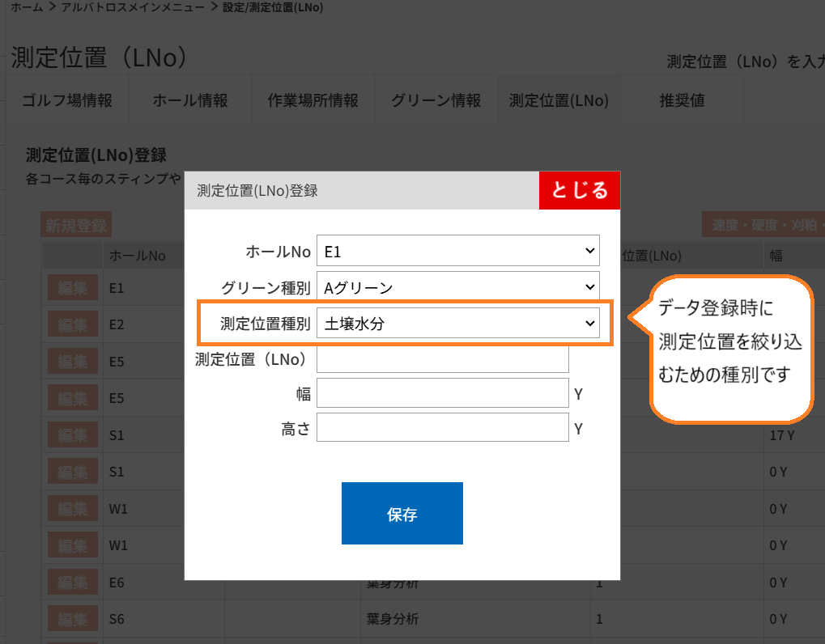Edit the first E1 row entry
Screen dimensions: 825x644
pyautogui.click(x=72, y=287)
